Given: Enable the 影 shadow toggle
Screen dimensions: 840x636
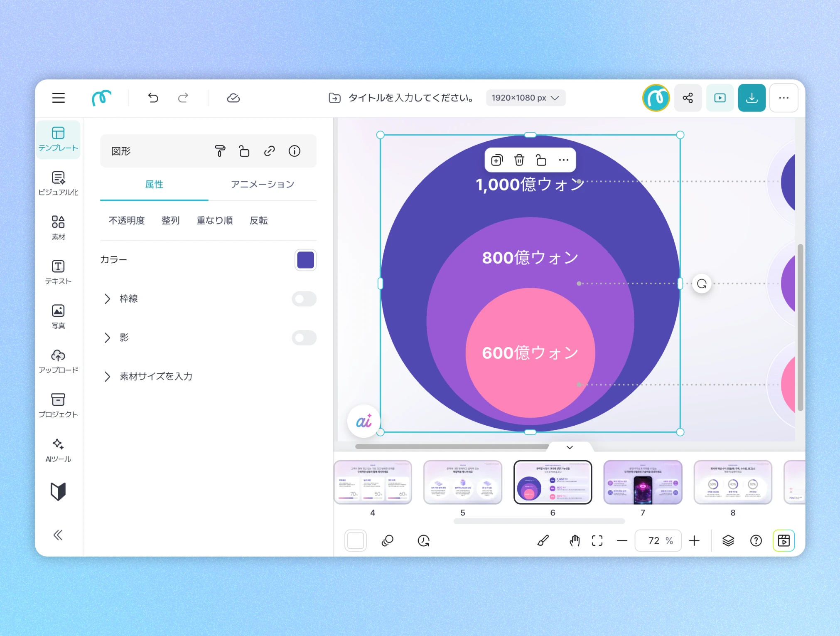Looking at the screenshot, I should 304,338.
